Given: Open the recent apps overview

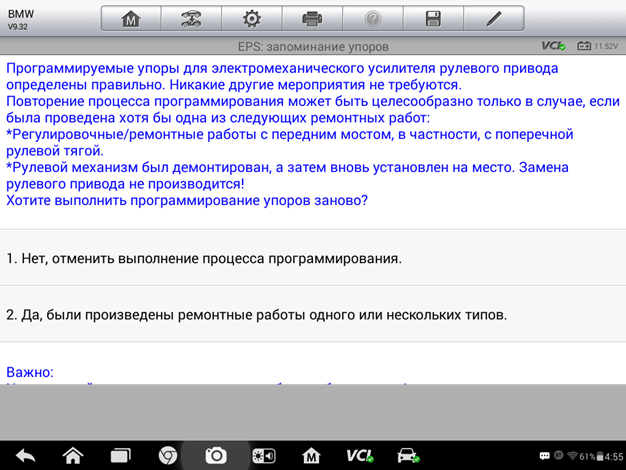Looking at the screenshot, I should [x=120, y=455].
